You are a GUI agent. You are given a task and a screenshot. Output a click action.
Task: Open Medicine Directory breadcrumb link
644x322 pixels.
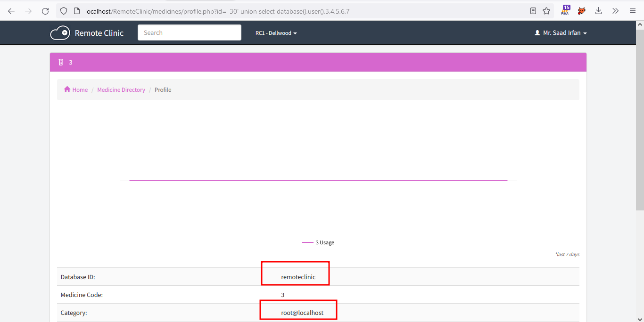tap(121, 90)
